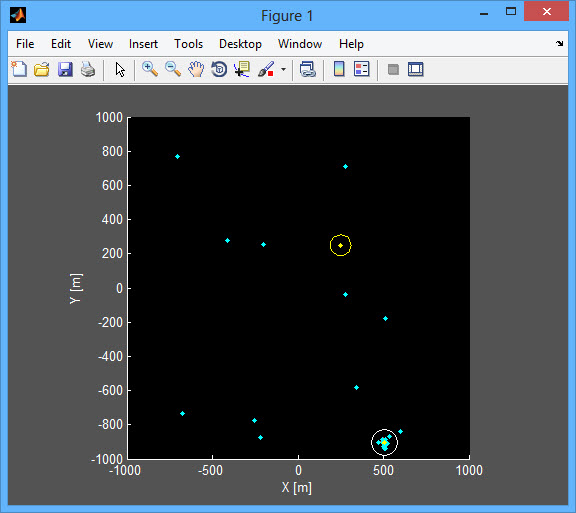Viewport: 576px width, 513px height.
Task: Toggle the Insert Colorbar button
Action: point(339,69)
